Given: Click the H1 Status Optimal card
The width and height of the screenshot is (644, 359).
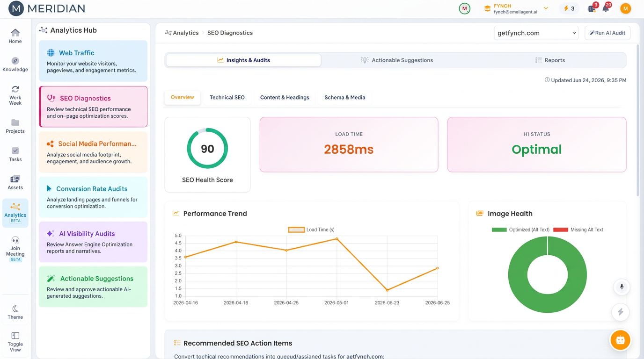Looking at the screenshot, I should click(x=537, y=144).
